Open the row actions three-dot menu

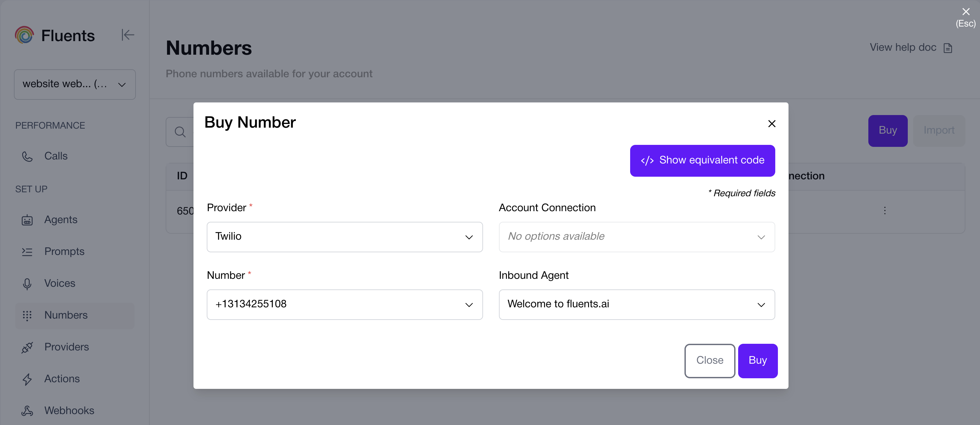click(885, 211)
